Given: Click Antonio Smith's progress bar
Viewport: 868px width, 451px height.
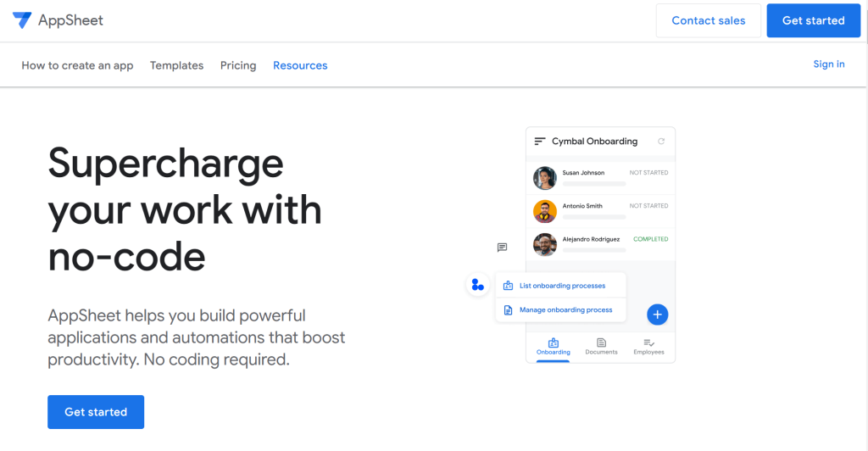Looking at the screenshot, I should pos(594,217).
